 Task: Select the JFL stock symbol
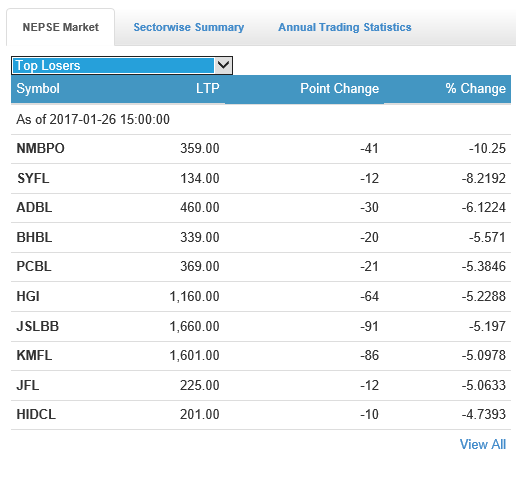coord(28,385)
